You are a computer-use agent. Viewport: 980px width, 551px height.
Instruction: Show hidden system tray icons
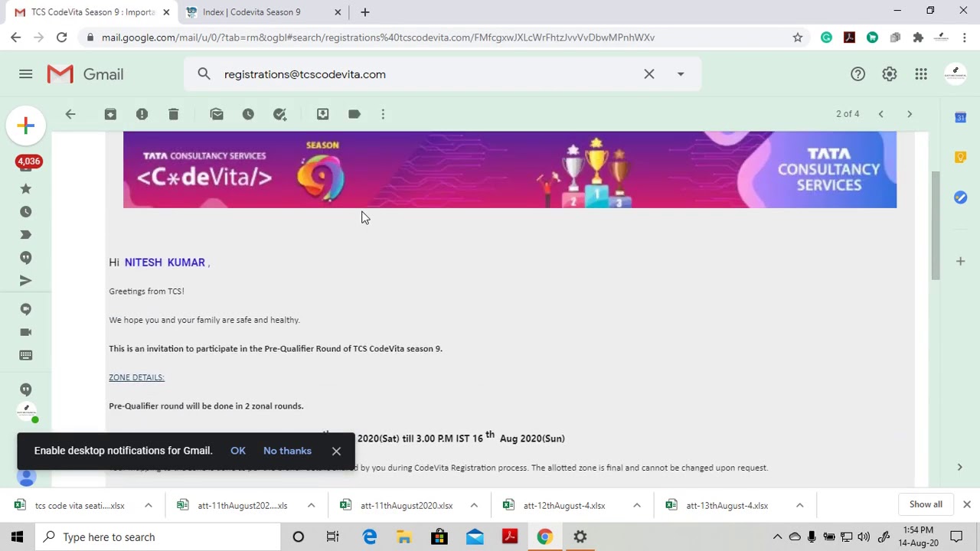pos(777,536)
